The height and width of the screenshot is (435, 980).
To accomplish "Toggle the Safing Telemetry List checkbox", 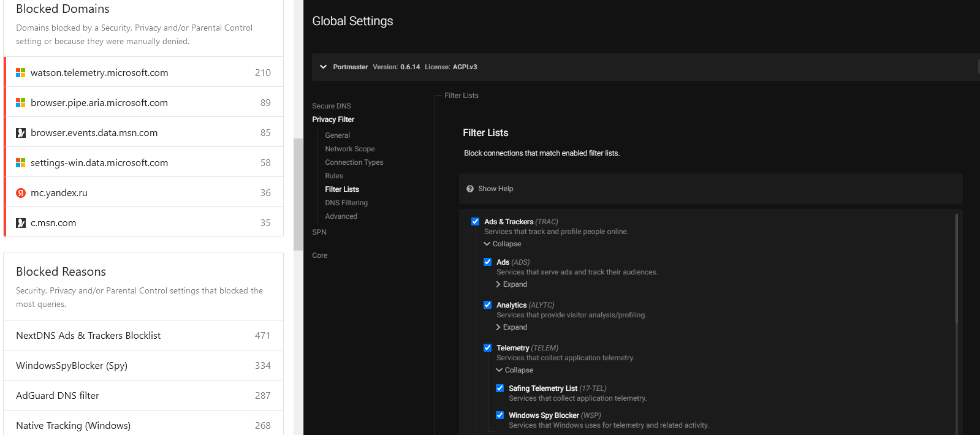I will point(499,388).
